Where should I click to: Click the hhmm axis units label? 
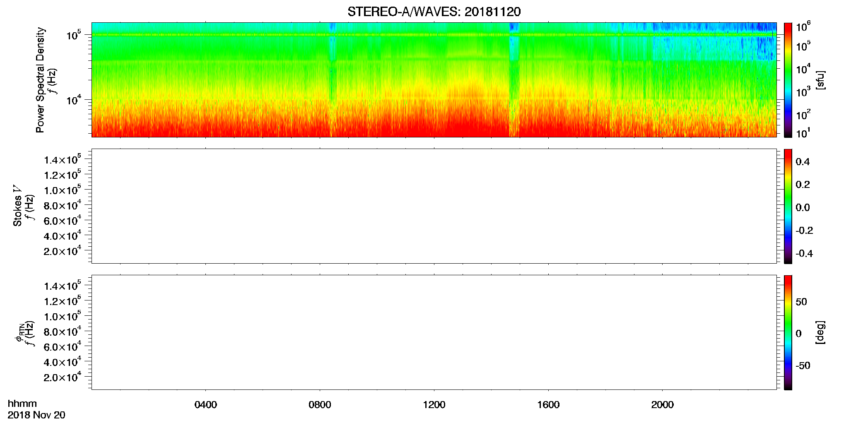pyautogui.click(x=22, y=404)
